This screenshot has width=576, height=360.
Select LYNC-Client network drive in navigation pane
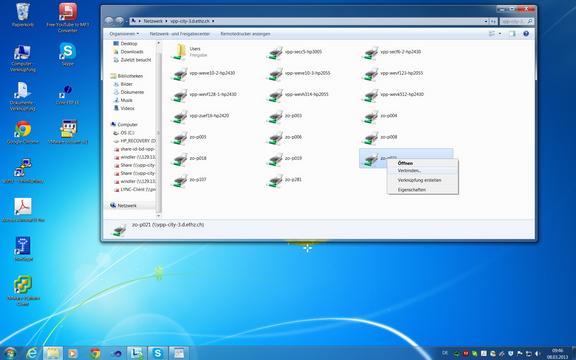pyautogui.click(x=134, y=190)
